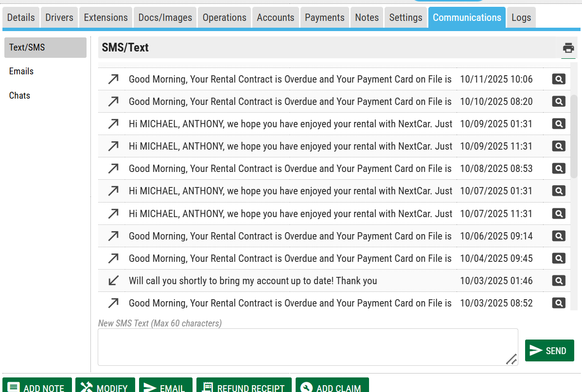Click outgoing arrow icon on 10/04/2025 message

click(113, 258)
